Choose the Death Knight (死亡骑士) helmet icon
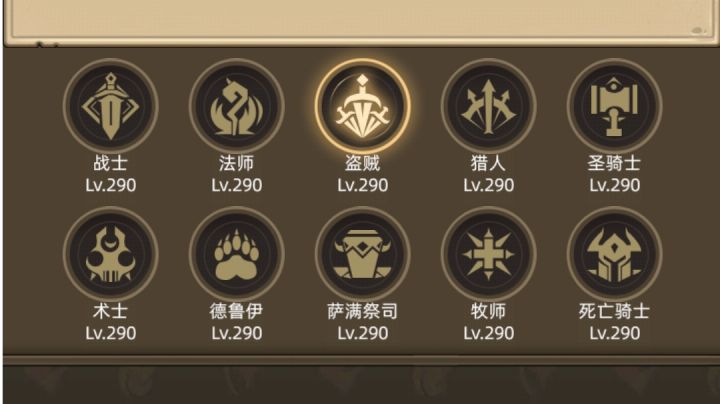This screenshot has height=404, width=720. point(614,254)
